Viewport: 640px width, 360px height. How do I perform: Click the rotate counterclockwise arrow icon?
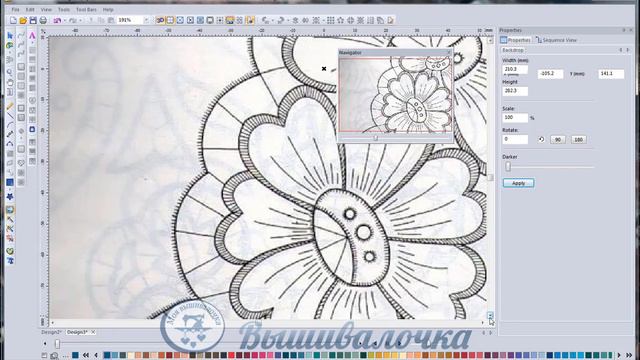(x=541, y=139)
